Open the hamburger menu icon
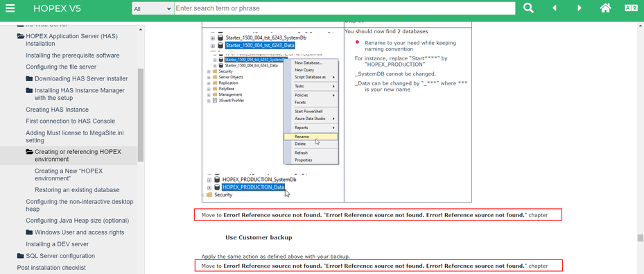This screenshot has width=644, height=274. 10,8
